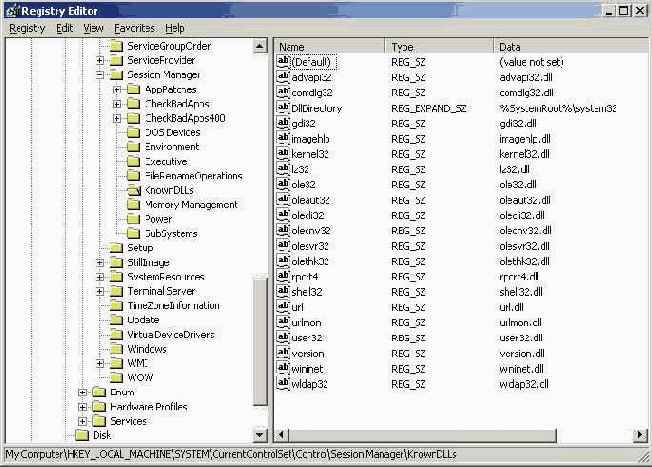Viewport: 652px width, 467px height.
Task: Click the tree pane scroll up arrow
Action: click(260, 46)
